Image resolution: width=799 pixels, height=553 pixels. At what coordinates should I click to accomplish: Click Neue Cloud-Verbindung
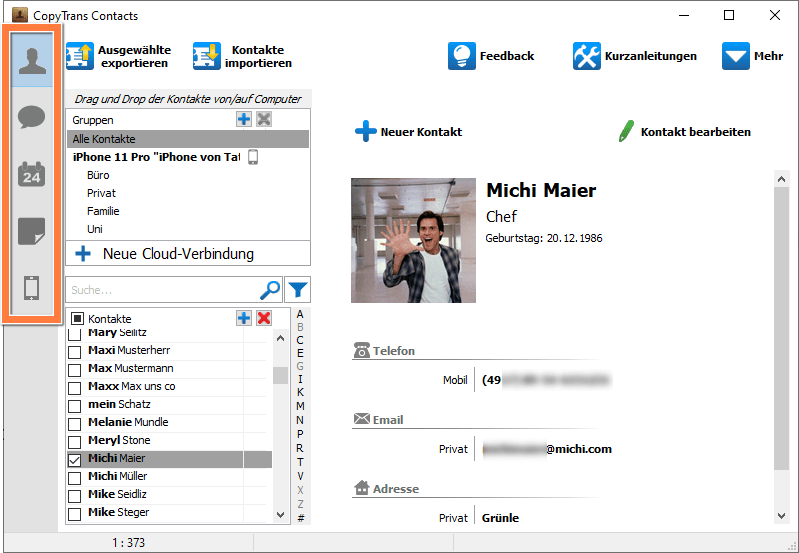tap(188, 253)
